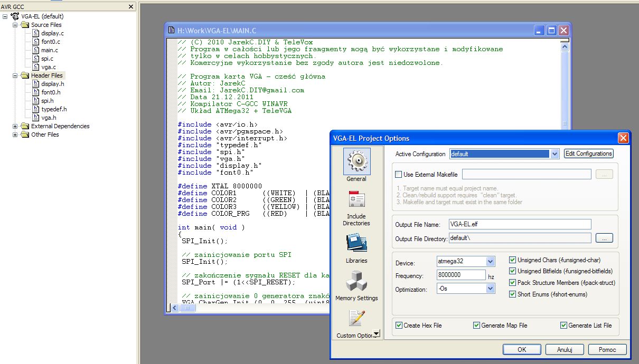Uncheck the Create Hex File option

tap(399, 325)
